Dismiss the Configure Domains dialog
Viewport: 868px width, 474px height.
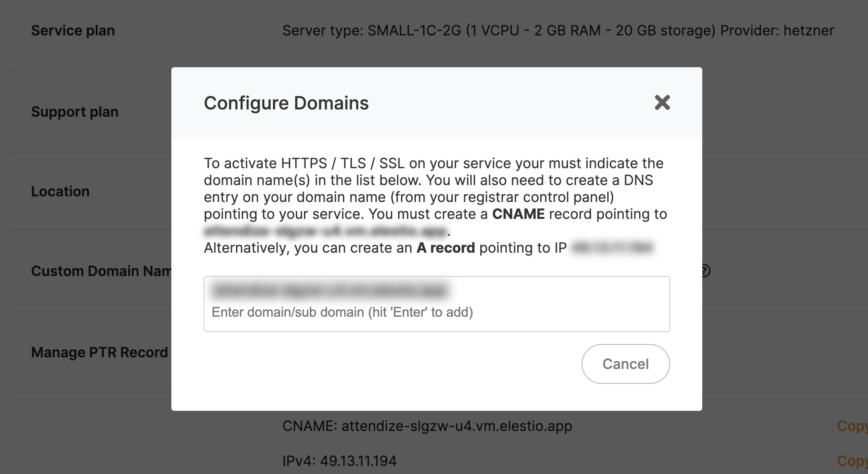pyautogui.click(x=662, y=103)
